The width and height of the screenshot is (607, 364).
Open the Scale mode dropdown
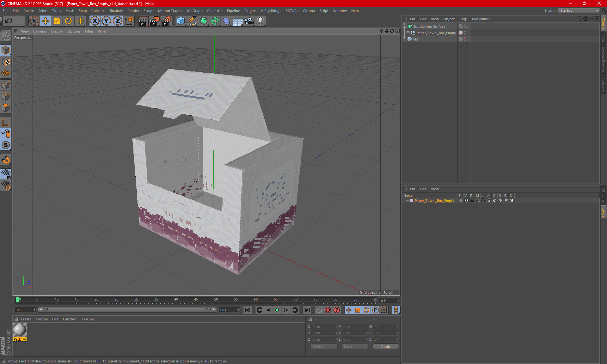(355, 346)
